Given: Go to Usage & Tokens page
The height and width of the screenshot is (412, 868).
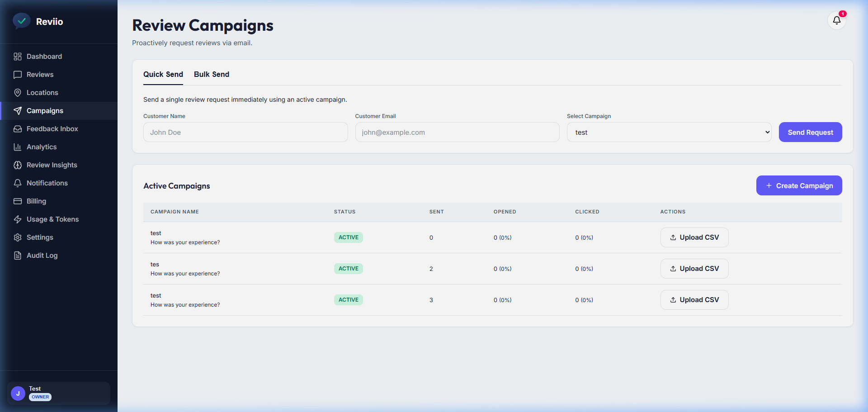Looking at the screenshot, I should pos(59,219).
